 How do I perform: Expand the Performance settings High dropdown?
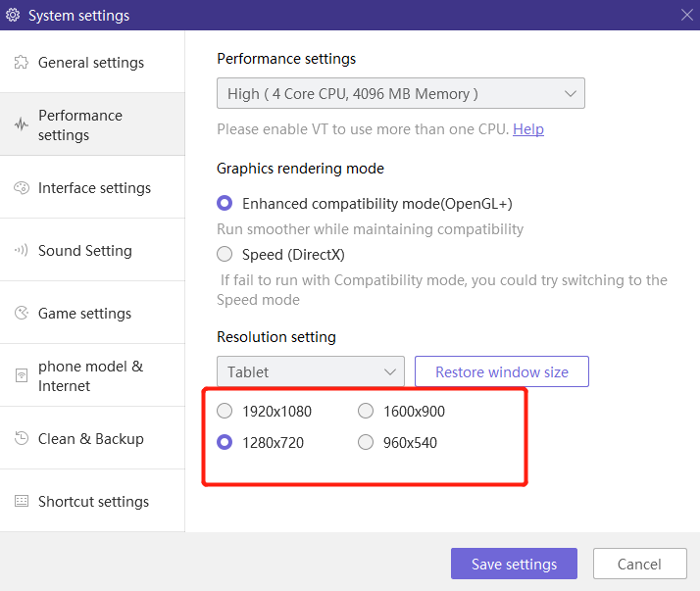400,94
